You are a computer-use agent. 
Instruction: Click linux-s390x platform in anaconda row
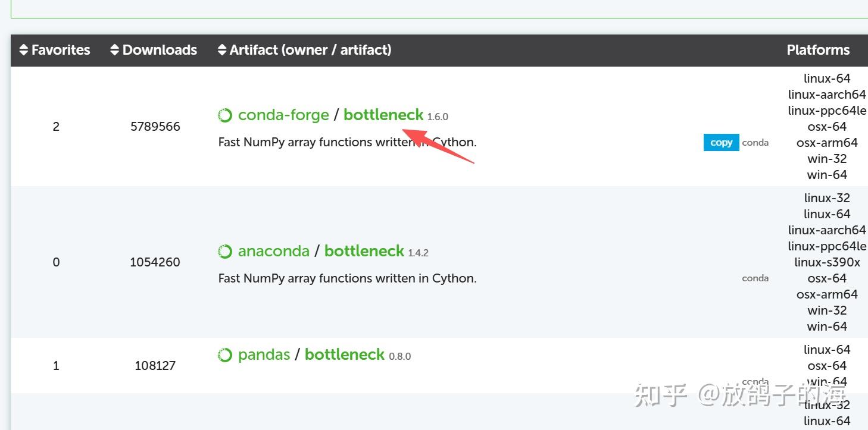pyautogui.click(x=827, y=262)
